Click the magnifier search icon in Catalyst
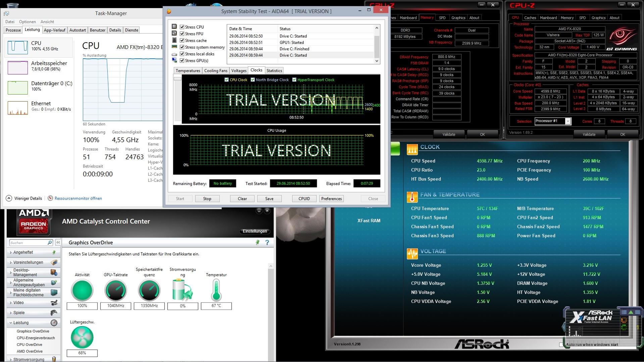Image resolution: width=644 pixels, height=362 pixels. [x=50, y=243]
